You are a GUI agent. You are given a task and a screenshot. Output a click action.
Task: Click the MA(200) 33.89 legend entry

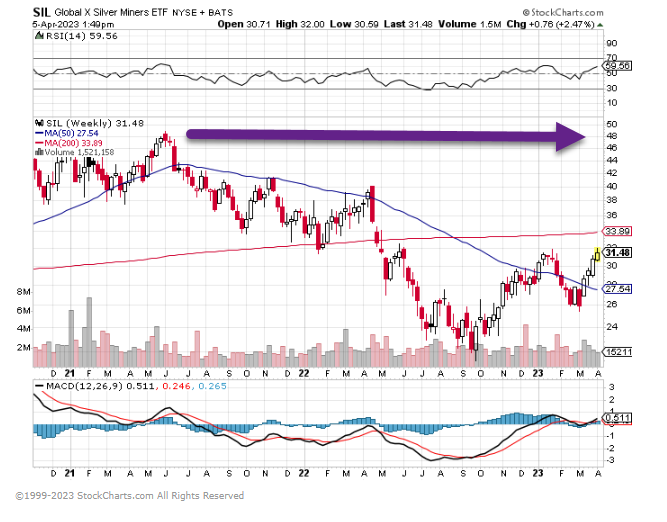pos(74,143)
